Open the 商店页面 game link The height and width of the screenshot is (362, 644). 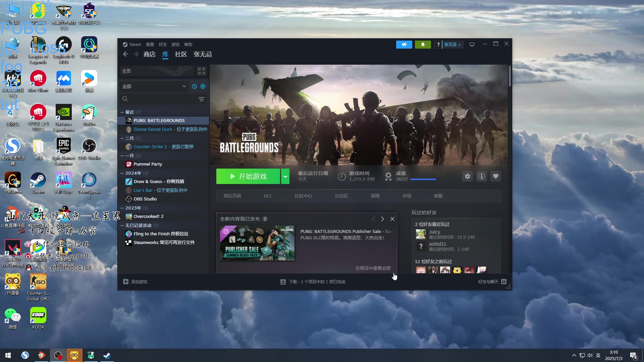232,196
